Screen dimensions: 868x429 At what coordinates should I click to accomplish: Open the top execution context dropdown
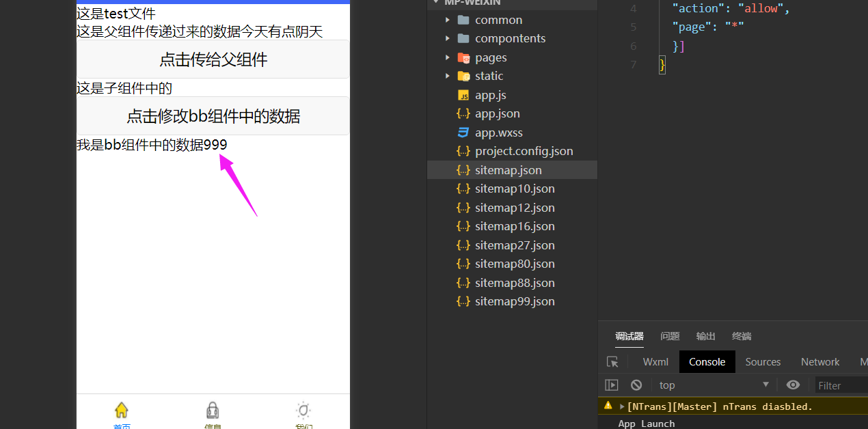click(711, 385)
